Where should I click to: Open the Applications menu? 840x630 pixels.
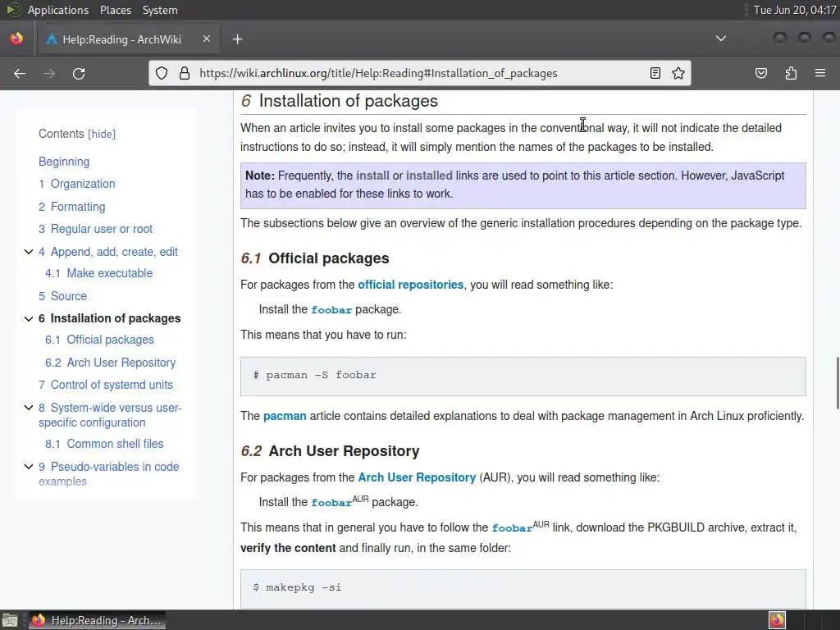[x=58, y=10]
